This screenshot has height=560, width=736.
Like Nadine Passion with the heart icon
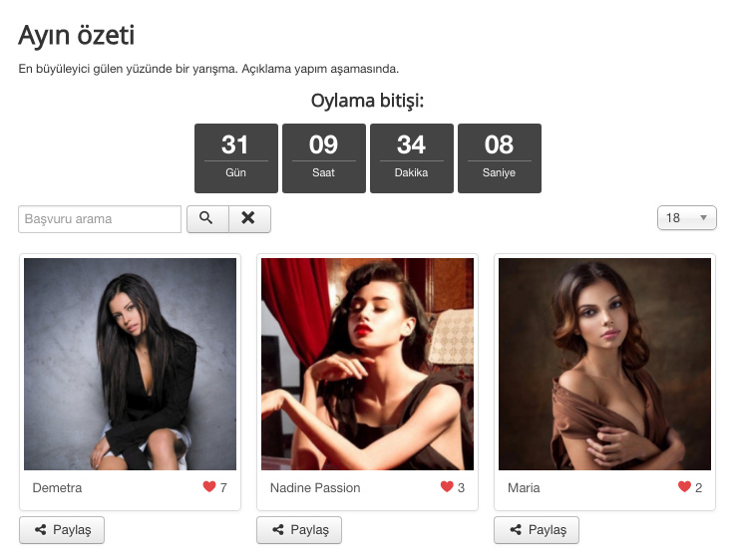(447, 487)
